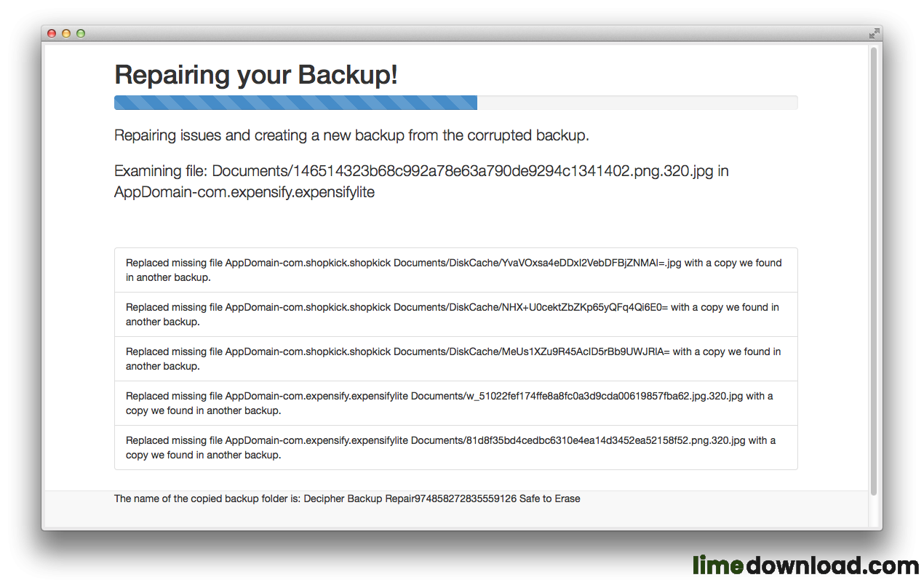The image size is (924, 588).
Task: Click the red close traffic light
Action: click(x=51, y=33)
